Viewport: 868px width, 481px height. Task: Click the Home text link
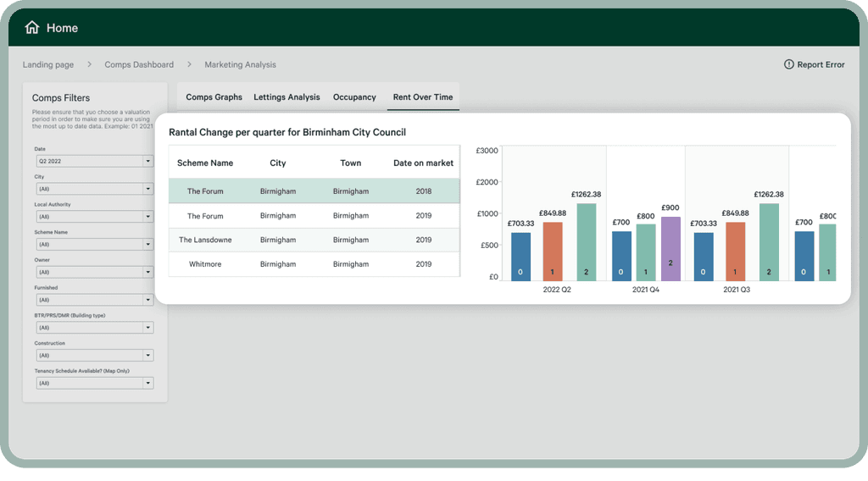coord(62,28)
